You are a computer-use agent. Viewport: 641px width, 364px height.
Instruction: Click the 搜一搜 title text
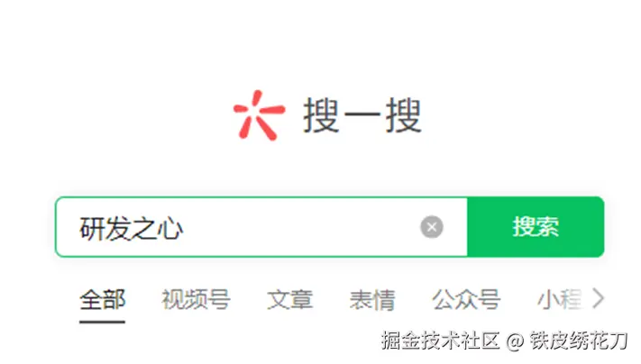(362, 115)
